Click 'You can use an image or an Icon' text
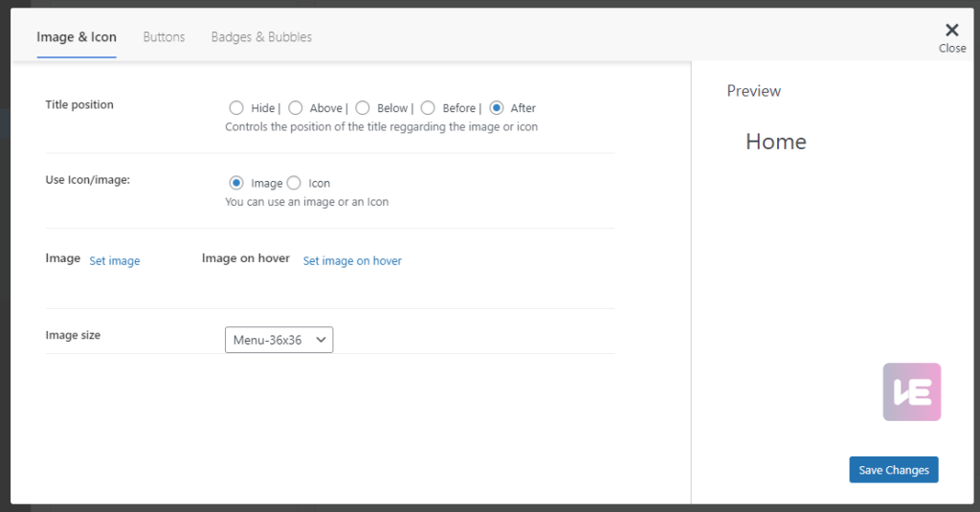 pyautogui.click(x=307, y=202)
